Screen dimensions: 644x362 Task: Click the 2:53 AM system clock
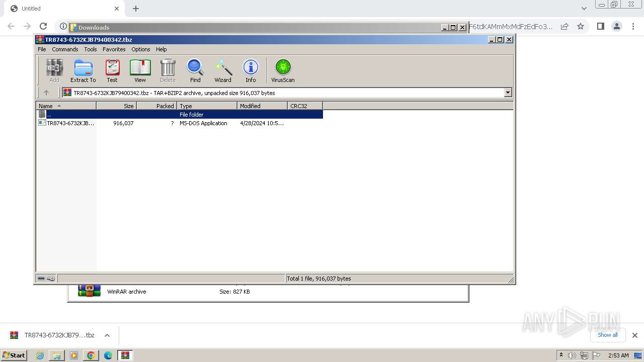click(618, 355)
